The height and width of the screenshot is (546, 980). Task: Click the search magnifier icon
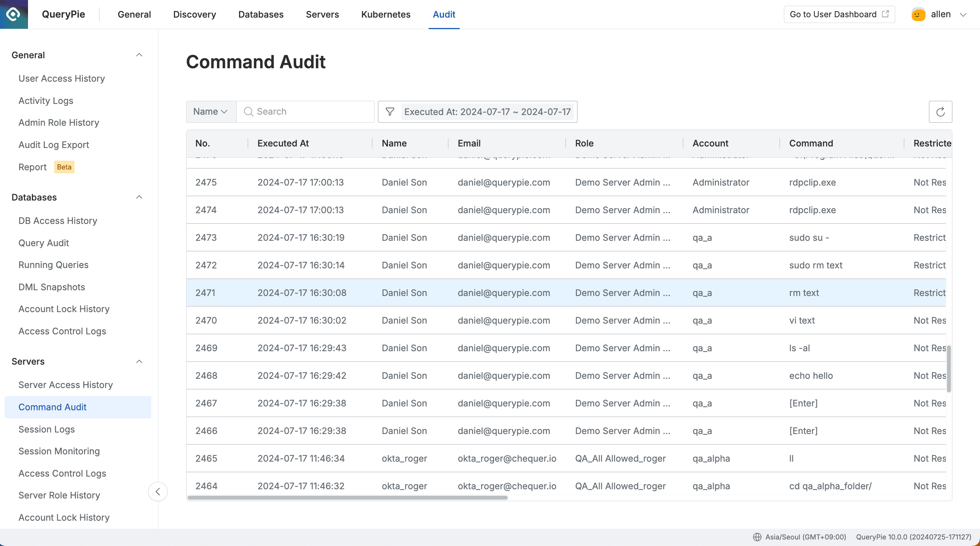pyautogui.click(x=248, y=112)
